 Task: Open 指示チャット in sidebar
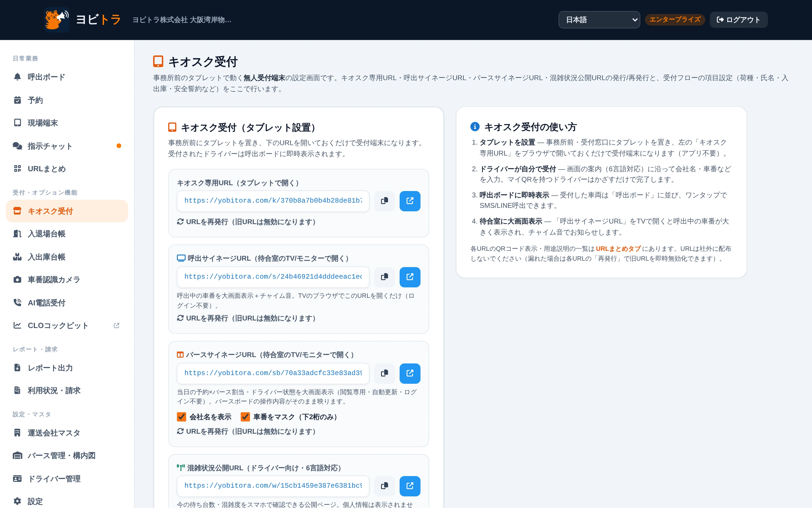coord(67,146)
